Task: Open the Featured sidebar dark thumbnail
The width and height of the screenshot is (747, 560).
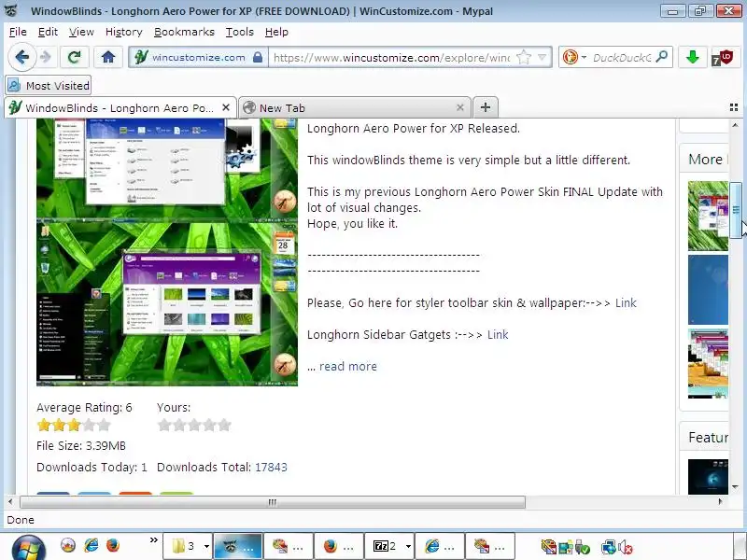Action: [708, 477]
